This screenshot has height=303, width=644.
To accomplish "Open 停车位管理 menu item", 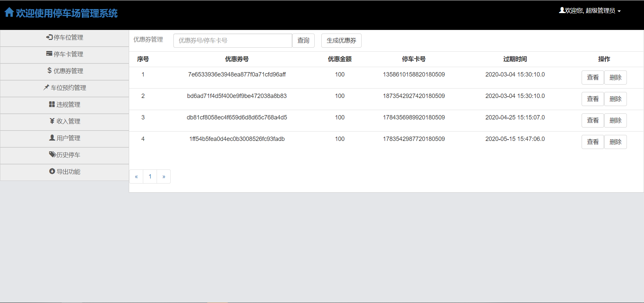I will pos(65,38).
